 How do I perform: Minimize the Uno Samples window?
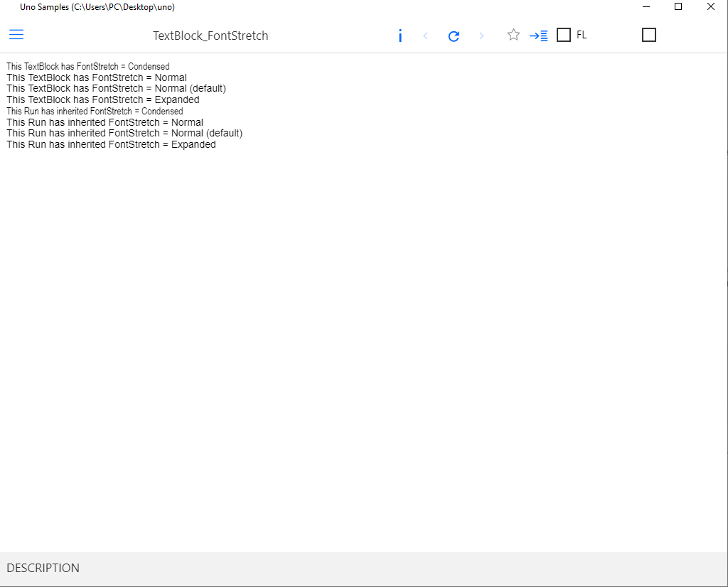point(646,7)
